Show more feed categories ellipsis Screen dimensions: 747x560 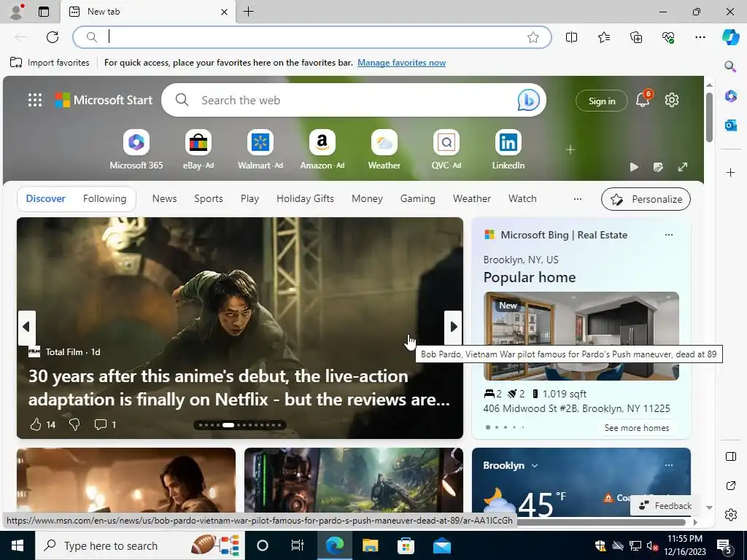(x=578, y=199)
